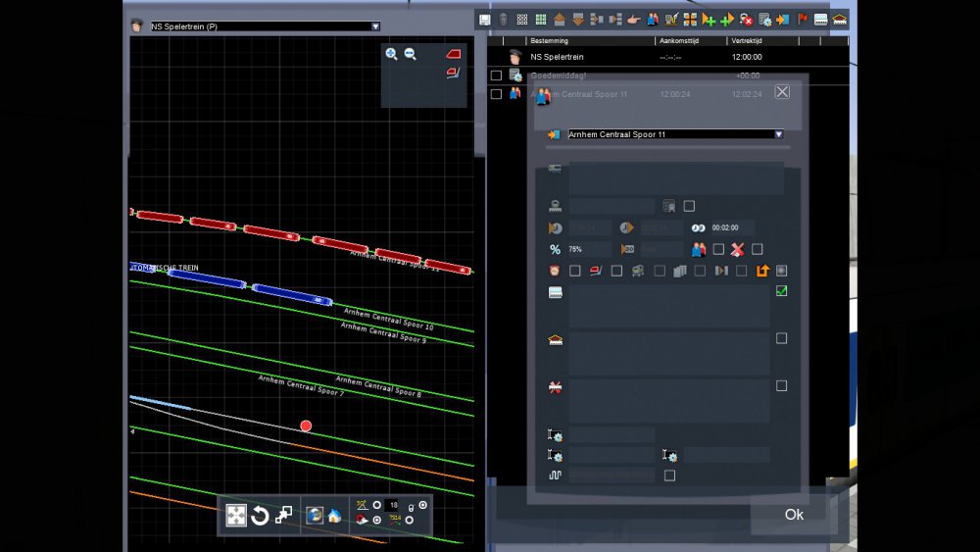Click the rotate tool in bottom toolbar
The width and height of the screenshot is (980, 552).
point(260,516)
